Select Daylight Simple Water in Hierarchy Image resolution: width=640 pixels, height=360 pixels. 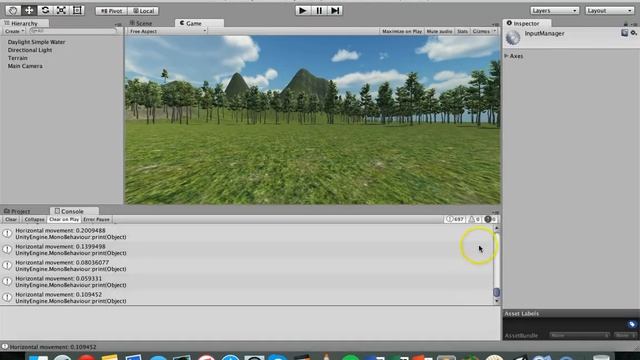coord(36,42)
